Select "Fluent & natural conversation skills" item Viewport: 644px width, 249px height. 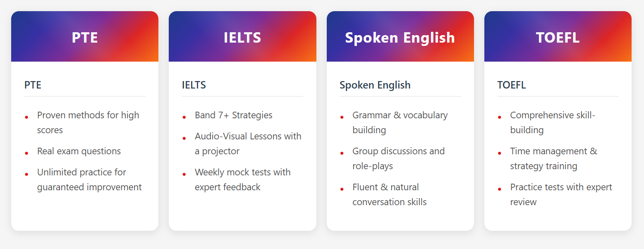389,194
